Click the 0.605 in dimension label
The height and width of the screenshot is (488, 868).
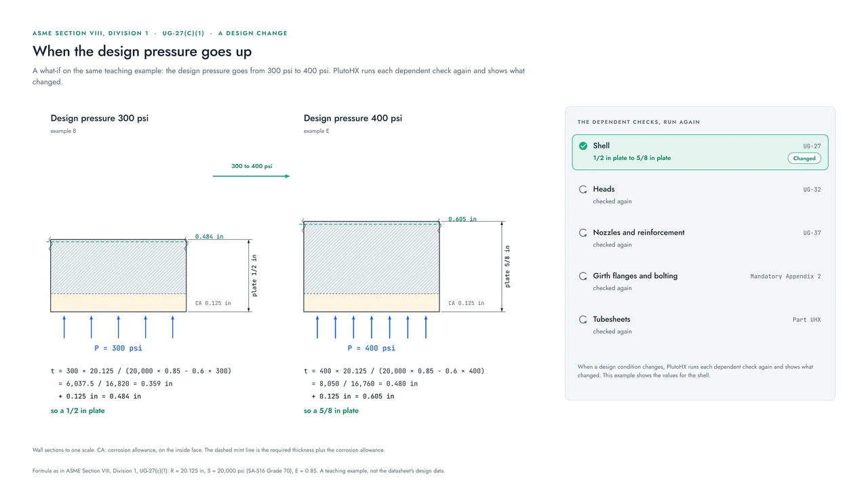tap(462, 219)
